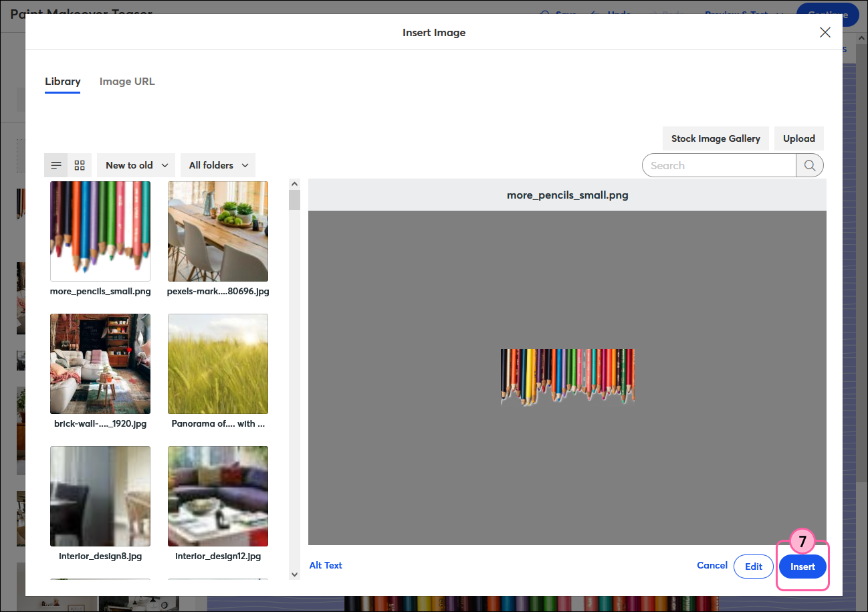
Task: Open the Alt Text link
Action: coord(326,565)
